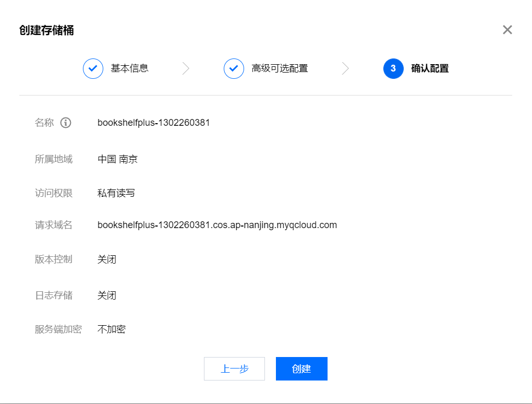
Task: Click the info icon next to 名称
Action: click(x=65, y=123)
